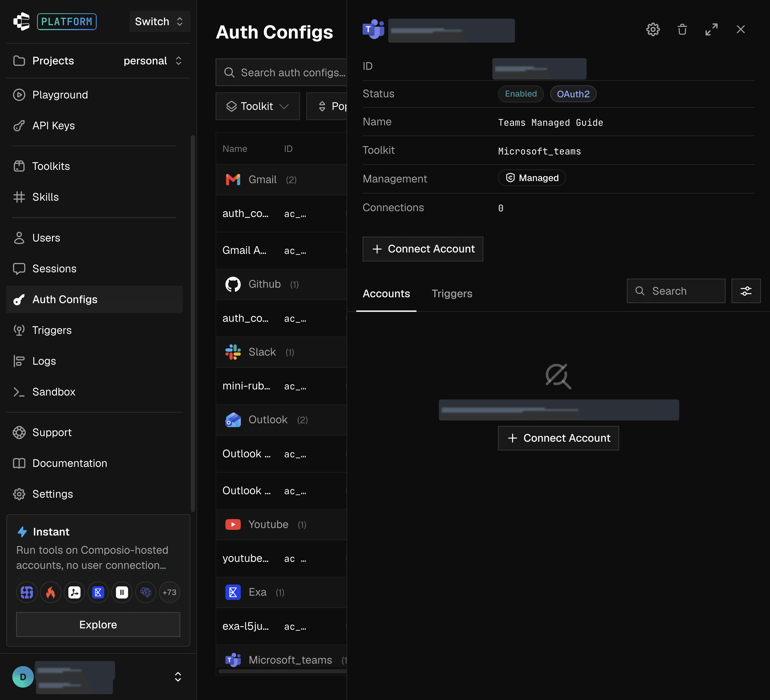Viewport: 770px width, 700px height.
Task: Open Support page
Action: click(x=94, y=433)
